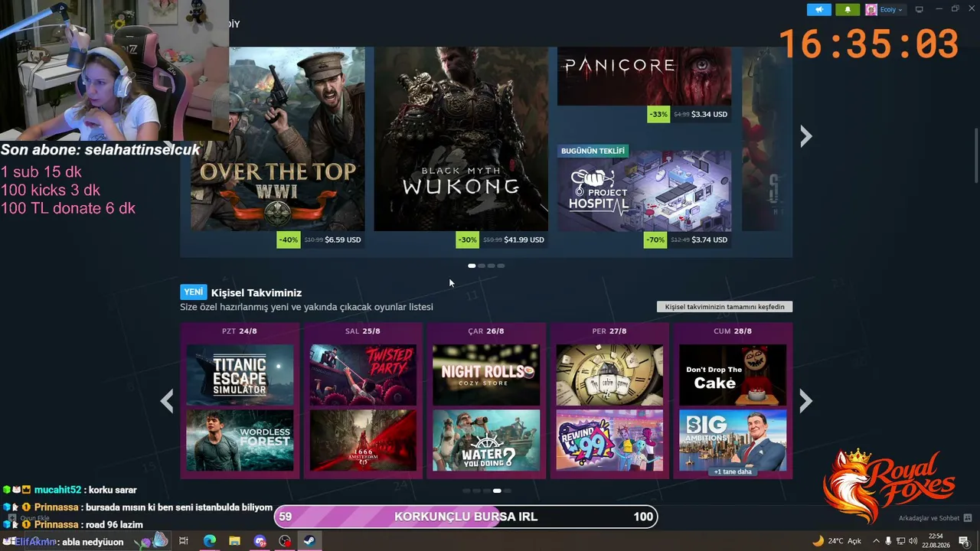Open File Explorer from taskbar
Screen dimensions: 980x551
(234, 541)
